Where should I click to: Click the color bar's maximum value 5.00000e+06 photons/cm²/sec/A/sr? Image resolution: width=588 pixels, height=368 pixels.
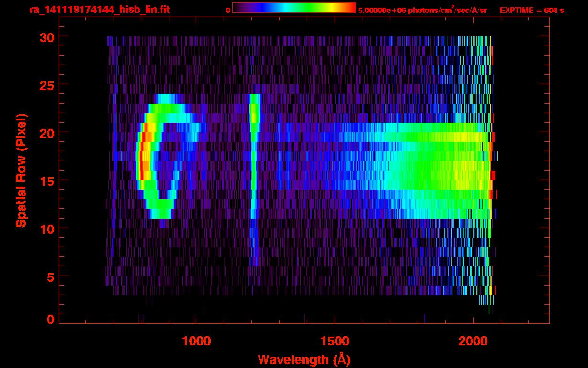tap(422, 10)
